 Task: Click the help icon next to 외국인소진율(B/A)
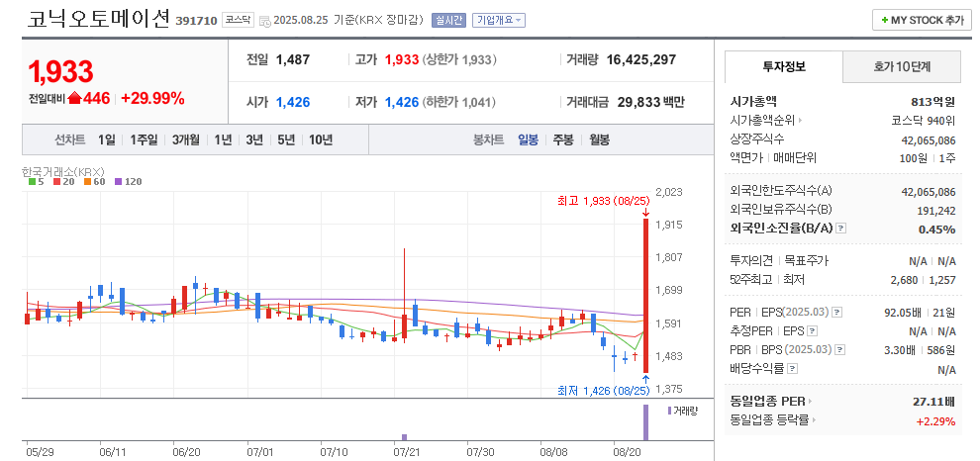[x=840, y=229]
